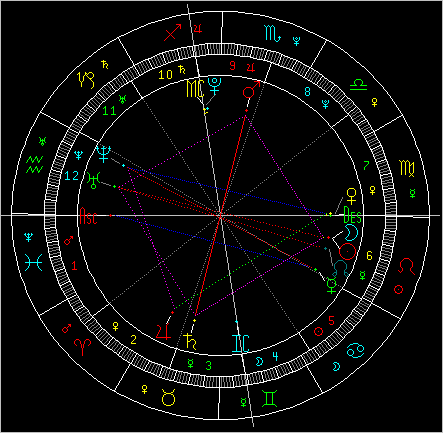Click small Pluto ruler glyph beside Scorpio
The width and height of the screenshot is (443, 433).
(296, 41)
